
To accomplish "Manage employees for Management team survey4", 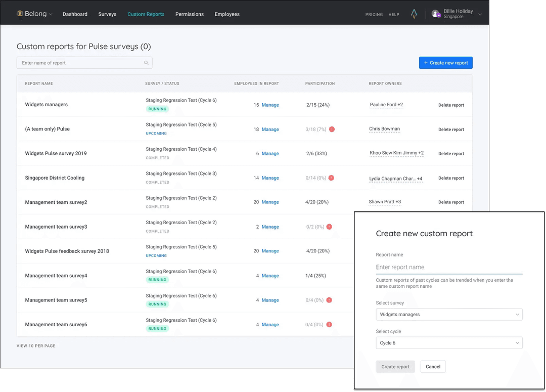I will coord(270,276).
